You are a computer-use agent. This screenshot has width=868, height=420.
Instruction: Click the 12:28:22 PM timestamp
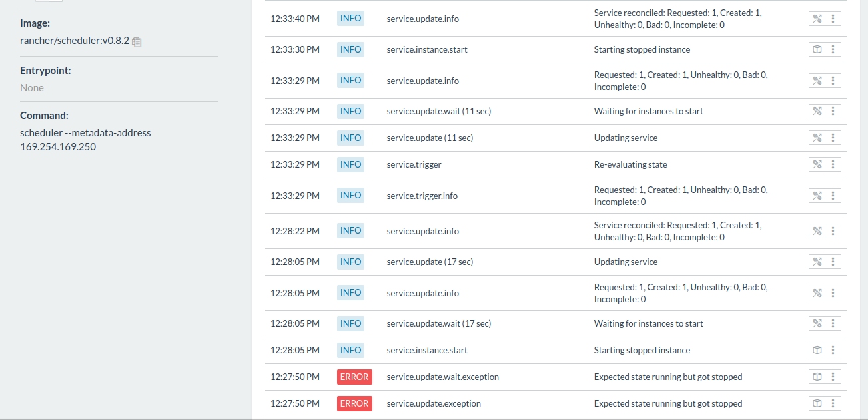point(295,231)
